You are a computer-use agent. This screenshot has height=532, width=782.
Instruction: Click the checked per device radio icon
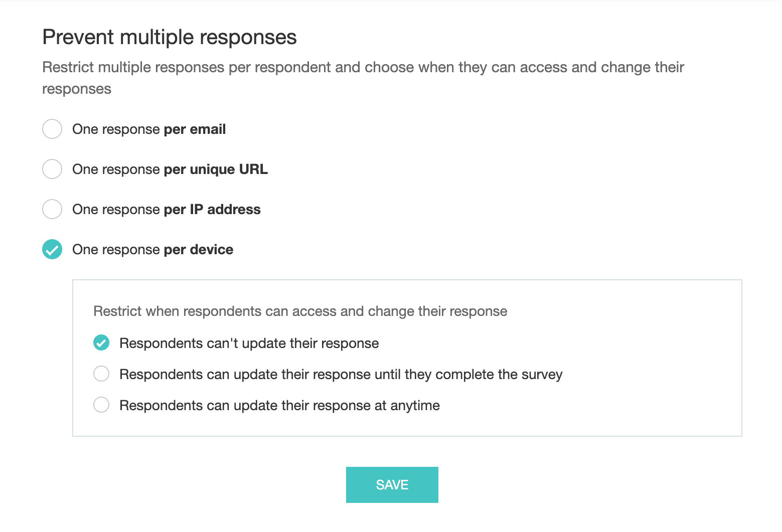52,249
